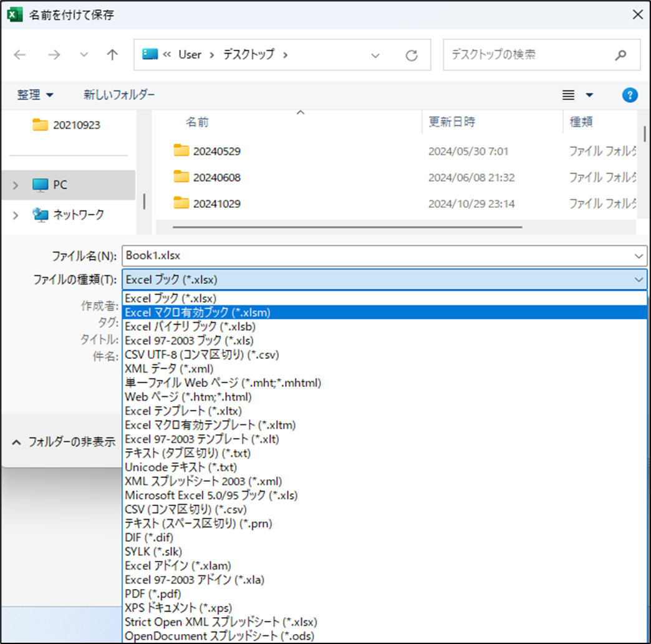The width and height of the screenshot is (651, 644).
Task: Open the file name history dropdown arrow
Action: click(x=639, y=256)
